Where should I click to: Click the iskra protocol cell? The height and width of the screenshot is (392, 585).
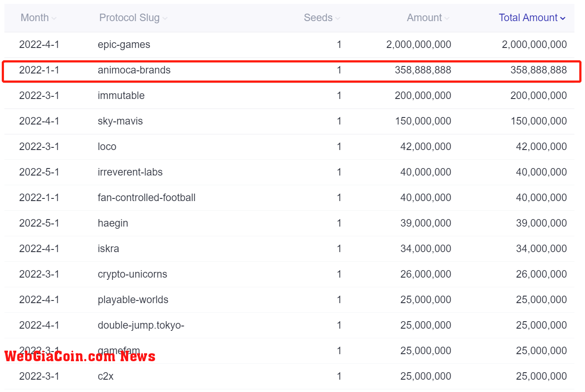point(108,249)
